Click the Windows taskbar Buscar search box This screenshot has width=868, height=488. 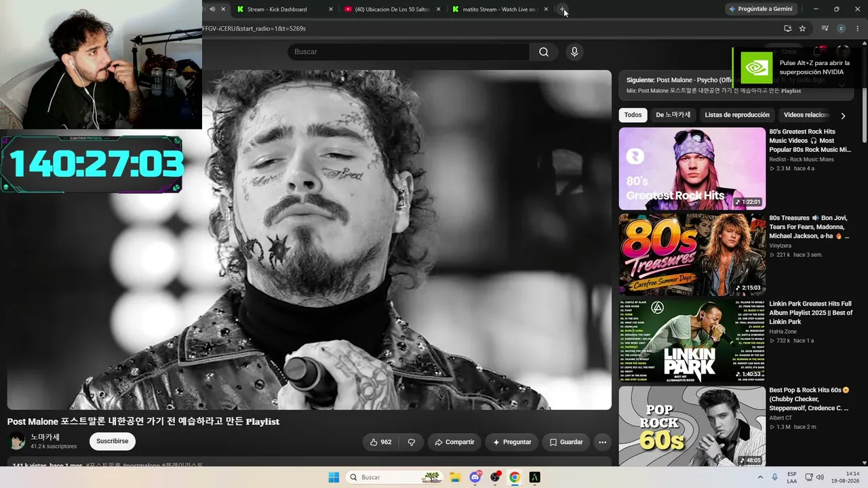pos(395,477)
